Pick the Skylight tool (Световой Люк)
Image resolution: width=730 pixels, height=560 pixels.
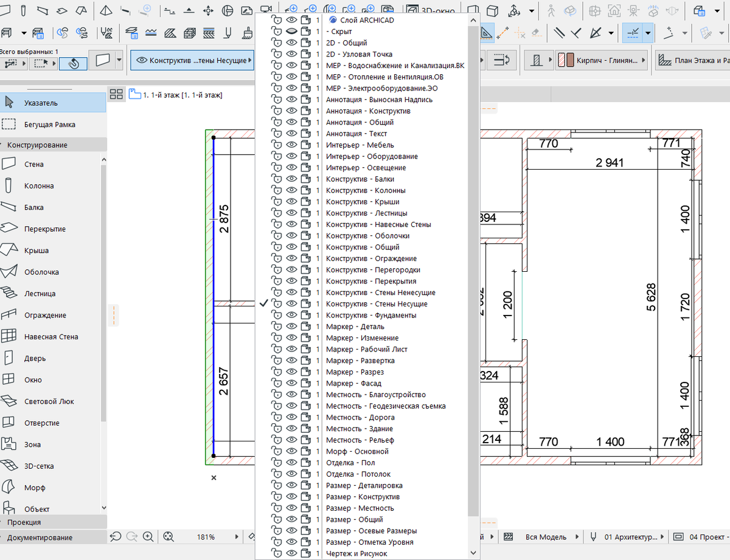50,402
